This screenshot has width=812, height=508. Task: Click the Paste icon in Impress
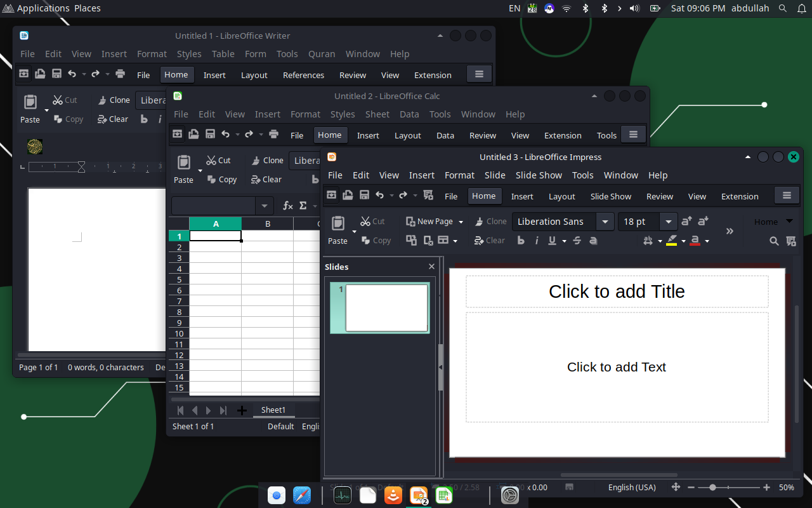coord(337,224)
